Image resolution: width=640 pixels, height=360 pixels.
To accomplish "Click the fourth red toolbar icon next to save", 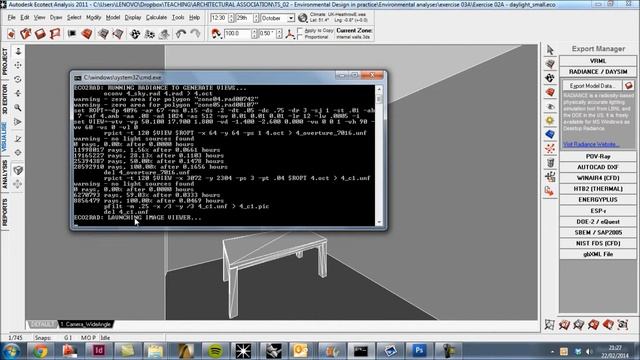I will click(55, 33).
